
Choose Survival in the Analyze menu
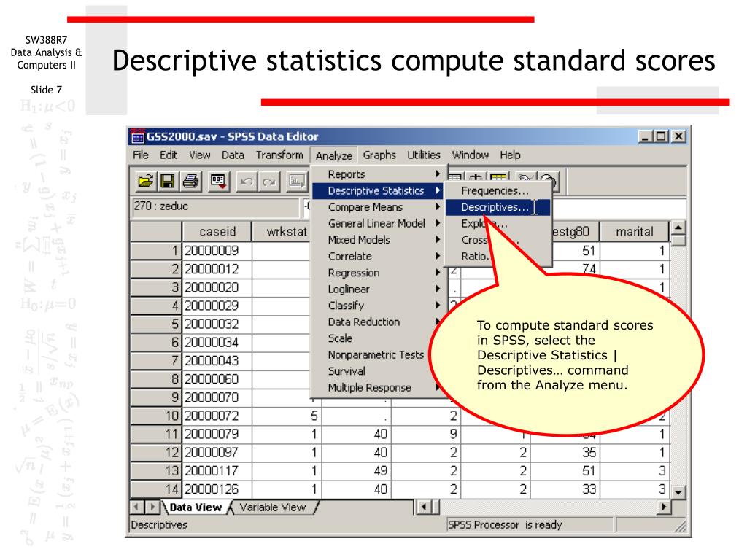pos(347,371)
